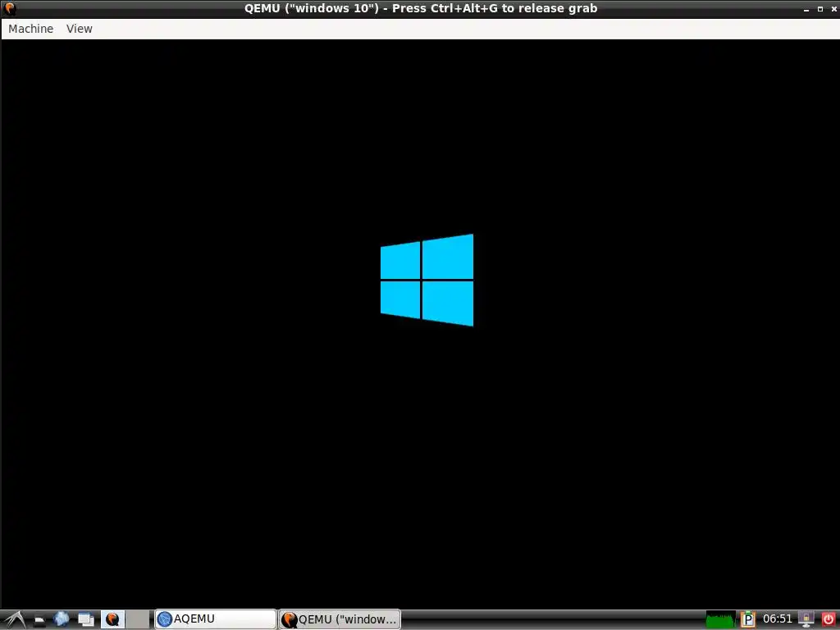Open the Machine menu
This screenshot has width=840, height=630.
coord(30,29)
